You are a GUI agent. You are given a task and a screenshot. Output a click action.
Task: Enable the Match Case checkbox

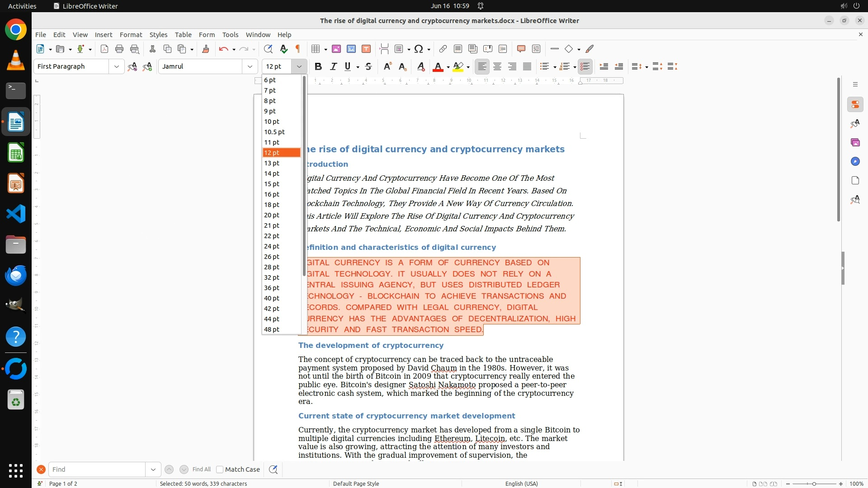(x=220, y=469)
